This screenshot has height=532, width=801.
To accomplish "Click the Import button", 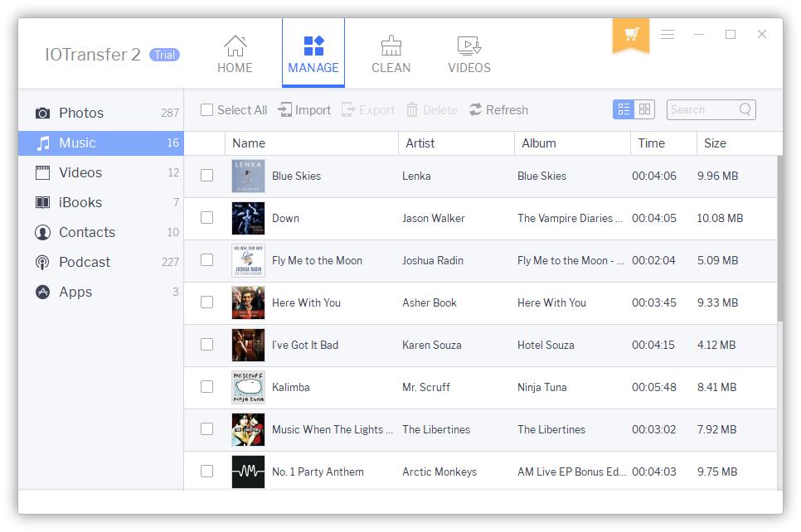I will tap(304, 110).
